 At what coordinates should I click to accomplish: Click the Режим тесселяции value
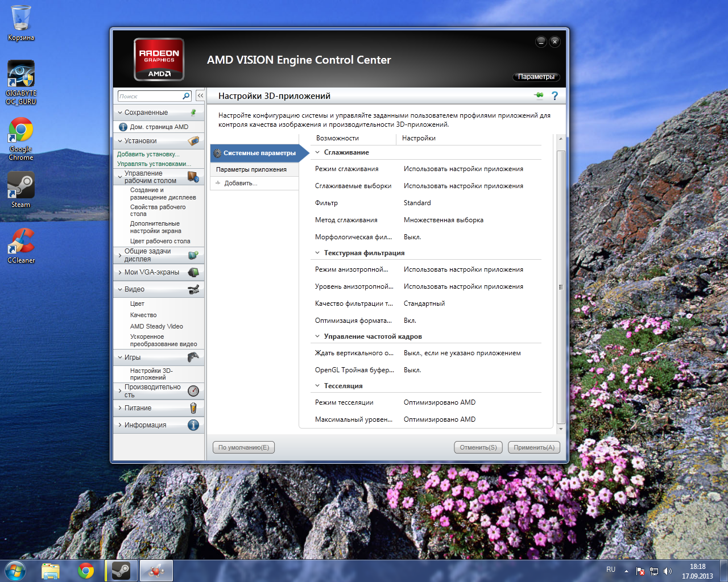coord(440,402)
